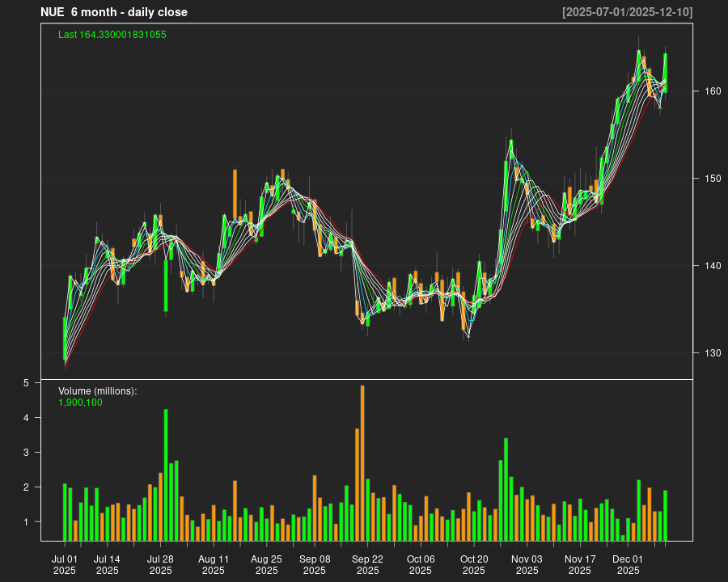Viewport: 728px width, 582px height.
Task: Click the 160 price axis label
Action: (710, 91)
